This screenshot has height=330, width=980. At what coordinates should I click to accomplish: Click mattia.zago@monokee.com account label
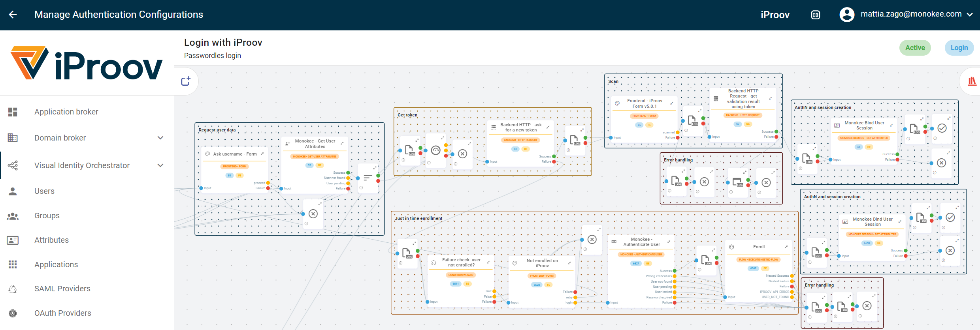(911, 14)
